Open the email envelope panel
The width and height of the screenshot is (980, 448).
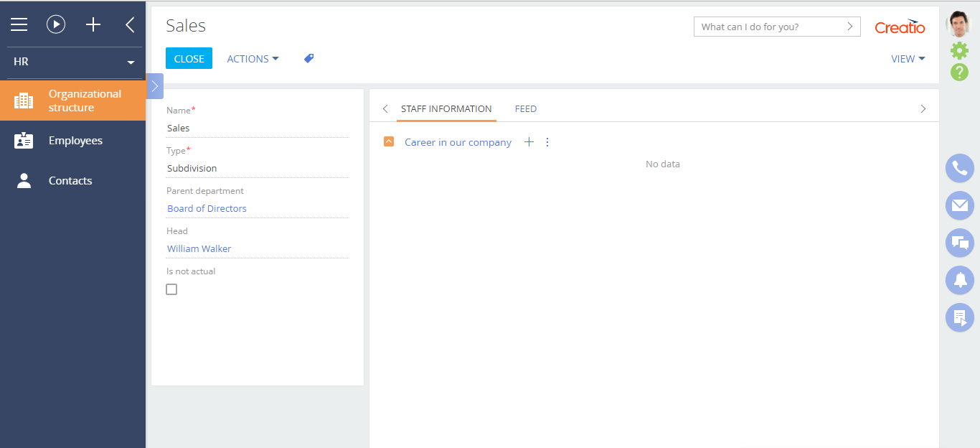pos(959,205)
